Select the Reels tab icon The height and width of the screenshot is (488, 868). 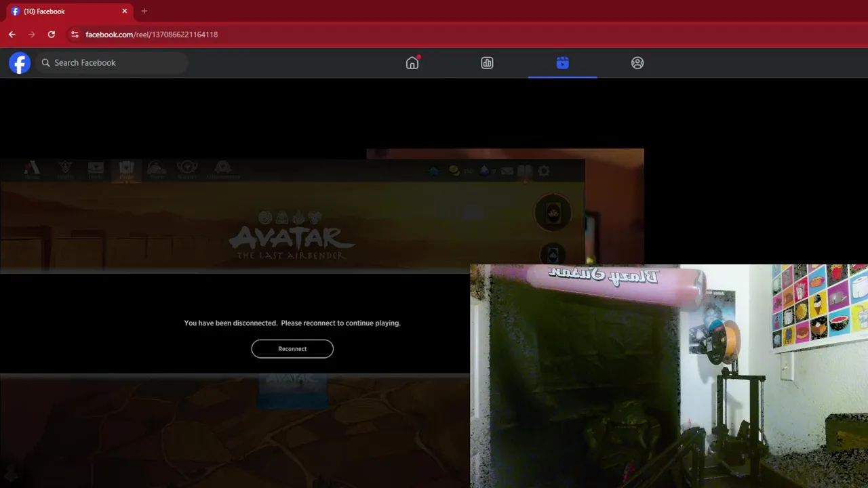(562, 63)
